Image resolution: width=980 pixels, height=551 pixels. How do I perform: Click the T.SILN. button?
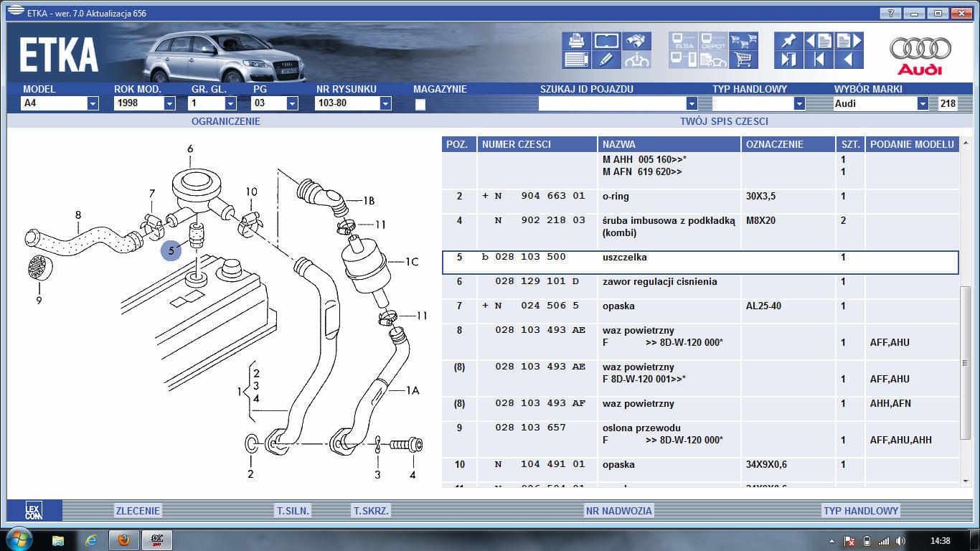[x=293, y=511]
